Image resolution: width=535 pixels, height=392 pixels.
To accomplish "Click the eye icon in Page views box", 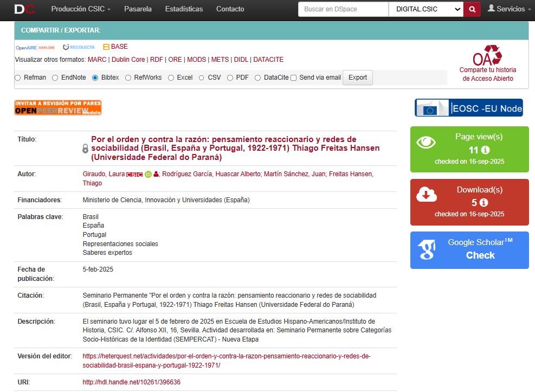I will click(426, 142).
